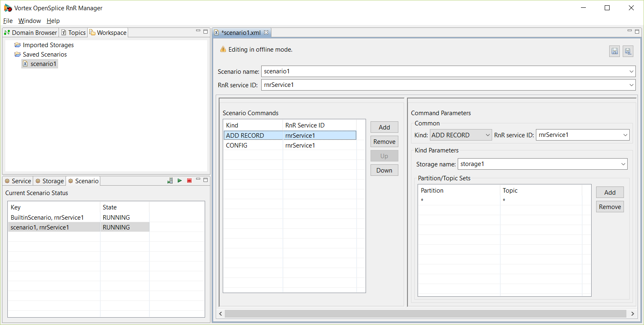The image size is (644, 325).
Task: Select the Workspace tab
Action: pyautogui.click(x=108, y=32)
